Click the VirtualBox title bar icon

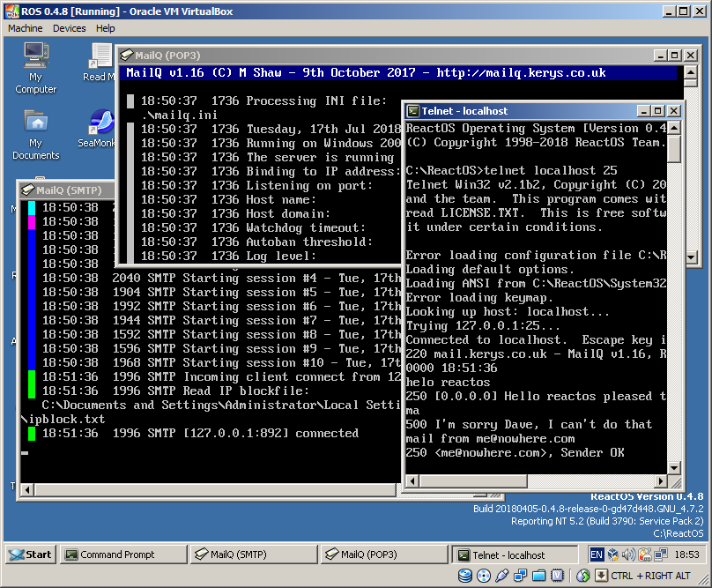(x=11, y=11)
